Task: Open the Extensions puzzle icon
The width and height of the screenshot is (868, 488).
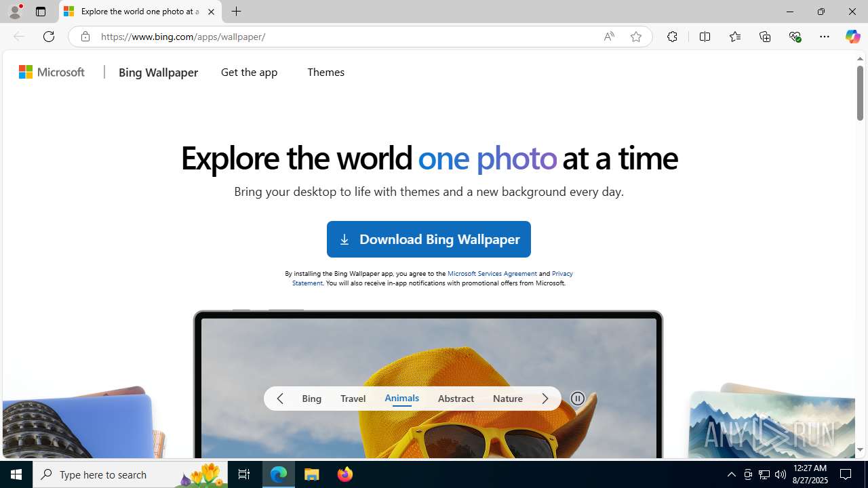Action: click(672, 37)
